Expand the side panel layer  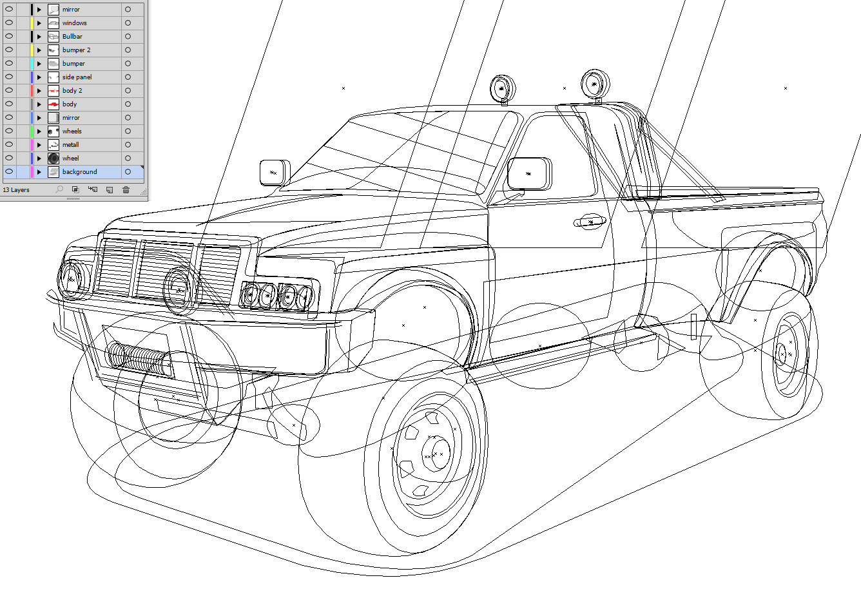pyautogui.click(x=39, y=77)
